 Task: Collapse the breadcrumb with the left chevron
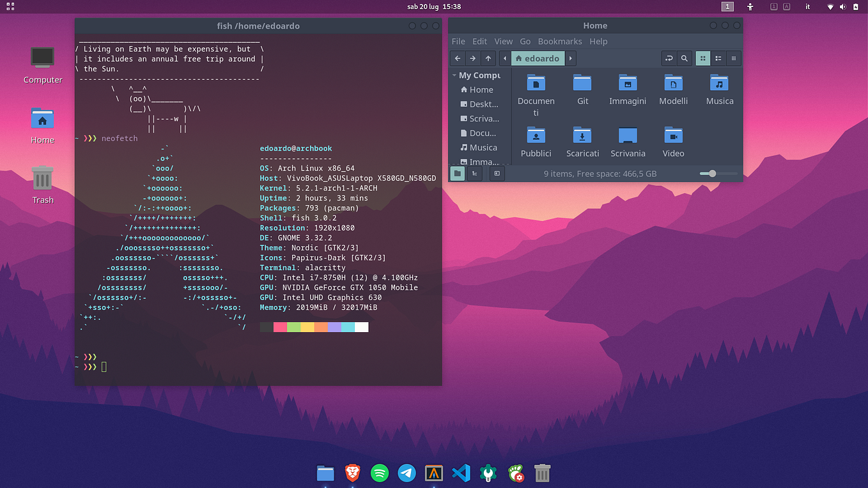504,58
